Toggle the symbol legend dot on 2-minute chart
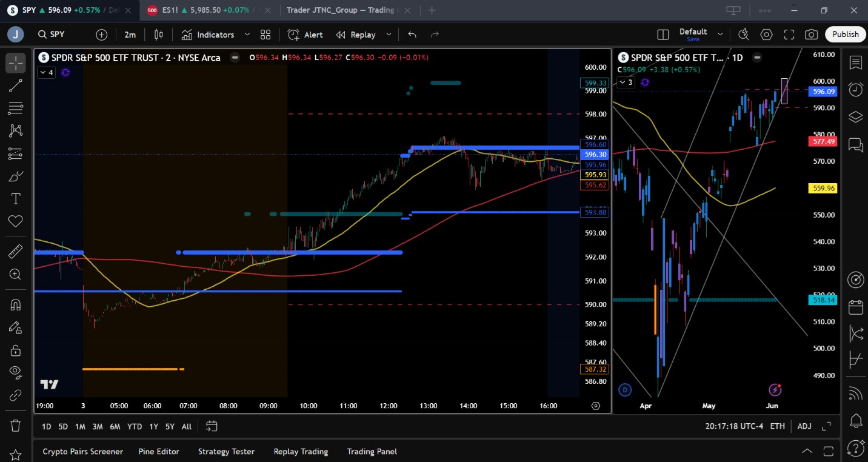The width and height of the screenshot is (868, 462). coord(235,58)
